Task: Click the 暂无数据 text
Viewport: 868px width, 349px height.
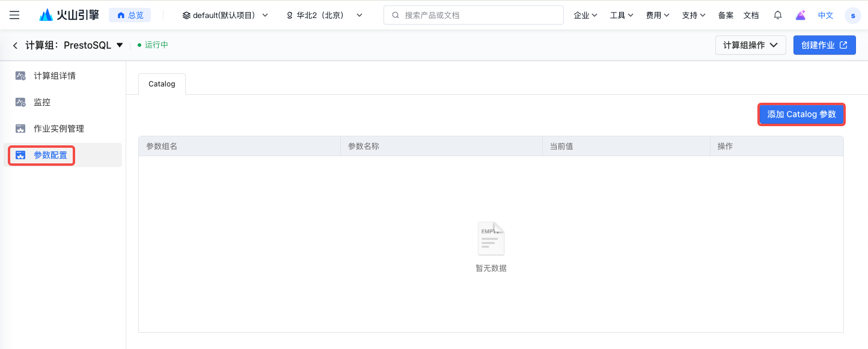Action: click(491, 269)
